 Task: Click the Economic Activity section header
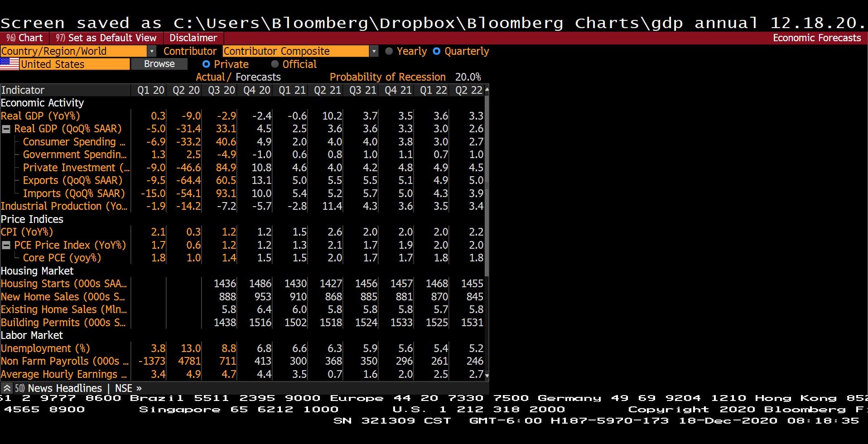click(x=42, y=103)
